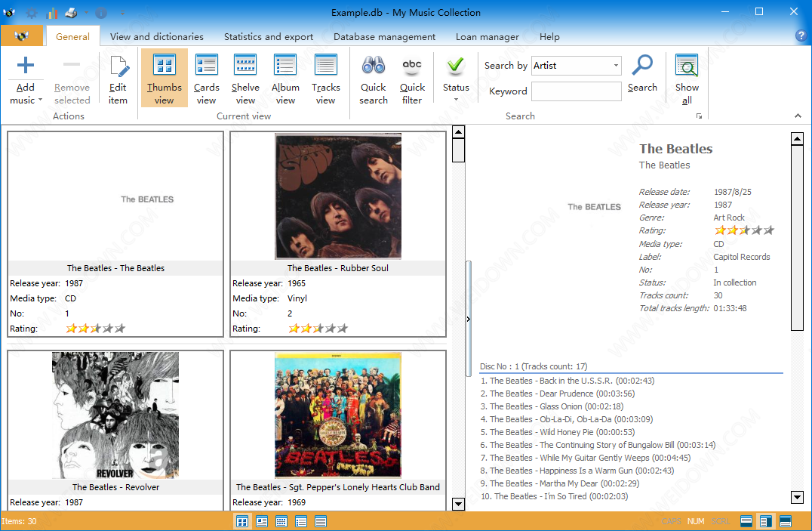Screen dimensions: 812x531
Task: Open View and dictionaries tab
Action: (x=156, y=37)
